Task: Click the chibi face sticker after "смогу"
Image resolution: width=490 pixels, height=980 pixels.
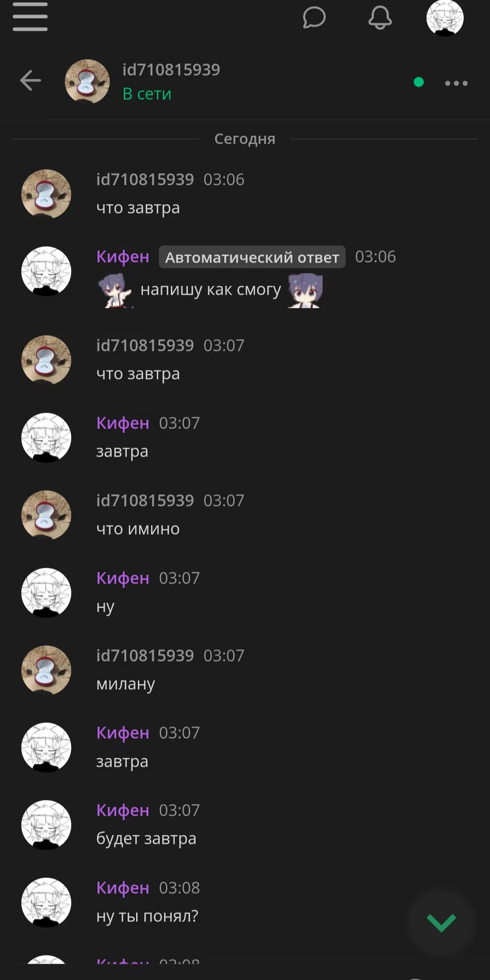Action: click(305, 291)
